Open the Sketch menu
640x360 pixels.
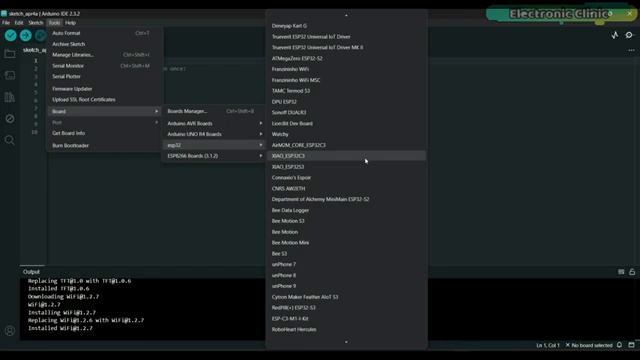pyautogui.click(x=36, y=23)
